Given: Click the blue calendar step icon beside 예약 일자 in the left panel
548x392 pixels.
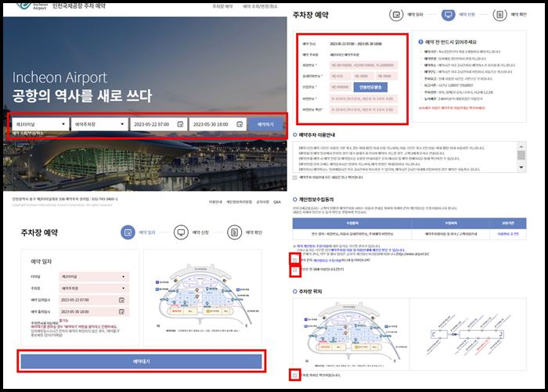Looking at the screenshot, I should pyautogui.click(x=128, y=232).
